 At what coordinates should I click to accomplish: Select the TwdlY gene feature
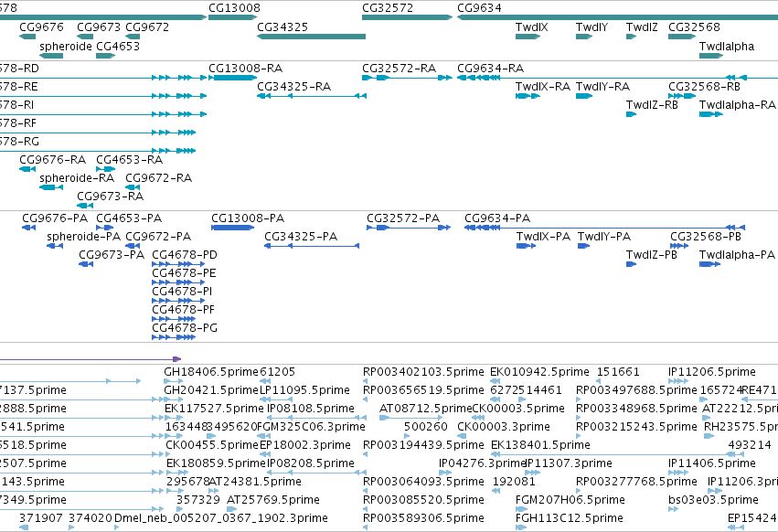click(584, 37)
